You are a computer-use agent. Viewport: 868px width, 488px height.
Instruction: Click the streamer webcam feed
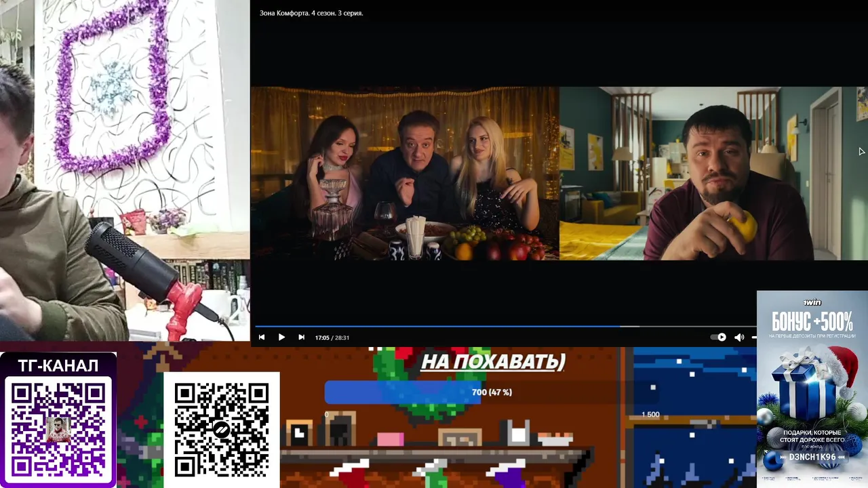pos(125,171)
